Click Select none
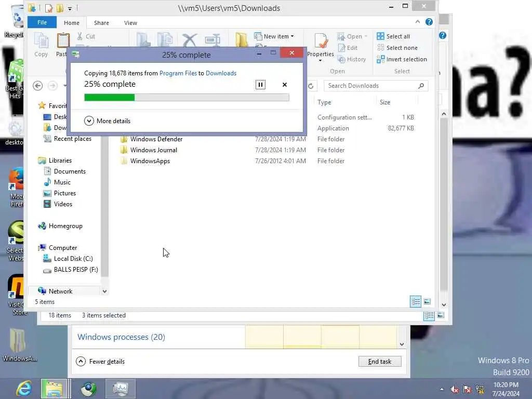Screen dimensions: 532x399 click(x=397, y=48)
